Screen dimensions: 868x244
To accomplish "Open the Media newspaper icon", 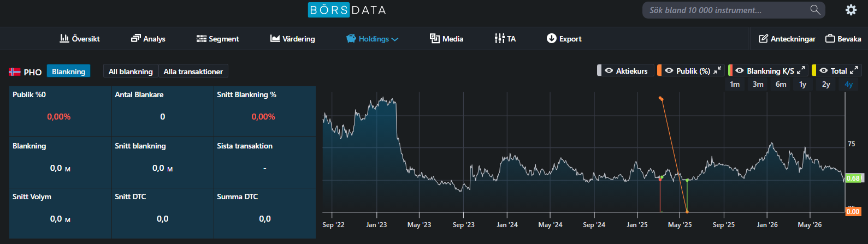I will coord(434,38).
